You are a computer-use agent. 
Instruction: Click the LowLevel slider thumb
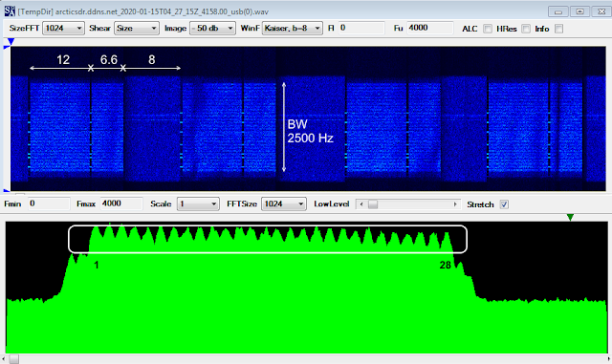(373, 204)
